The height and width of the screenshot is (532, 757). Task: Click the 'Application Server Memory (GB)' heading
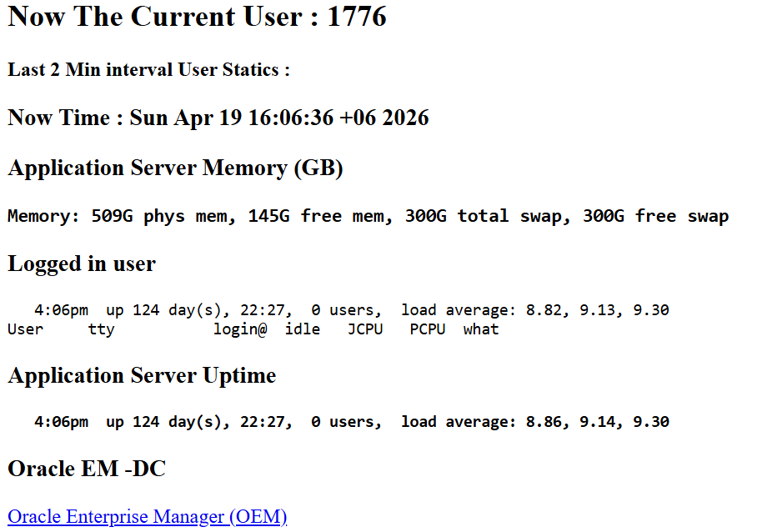point(175,168)
